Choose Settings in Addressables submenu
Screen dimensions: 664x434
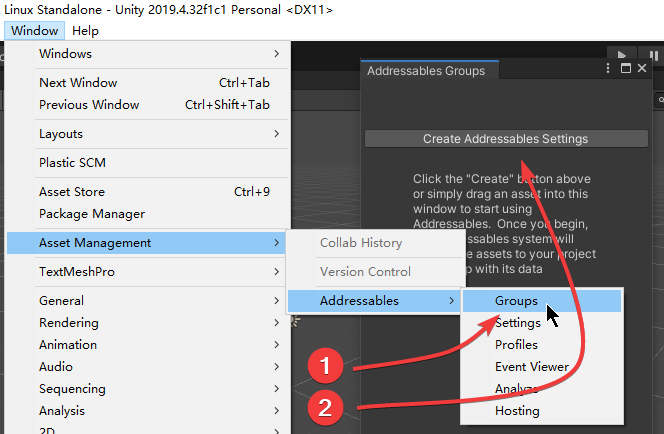[542, 323]
